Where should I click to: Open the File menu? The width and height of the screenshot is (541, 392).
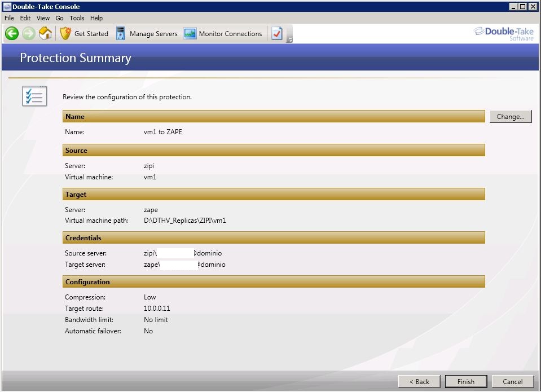point(10,18)
